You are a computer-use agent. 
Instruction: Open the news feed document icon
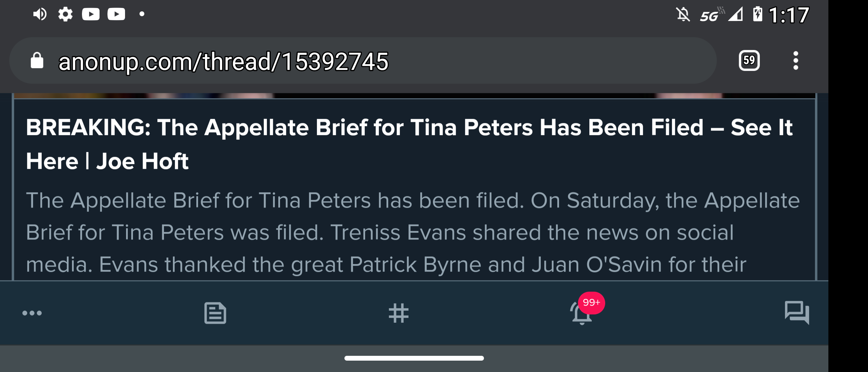click(215, 313)
